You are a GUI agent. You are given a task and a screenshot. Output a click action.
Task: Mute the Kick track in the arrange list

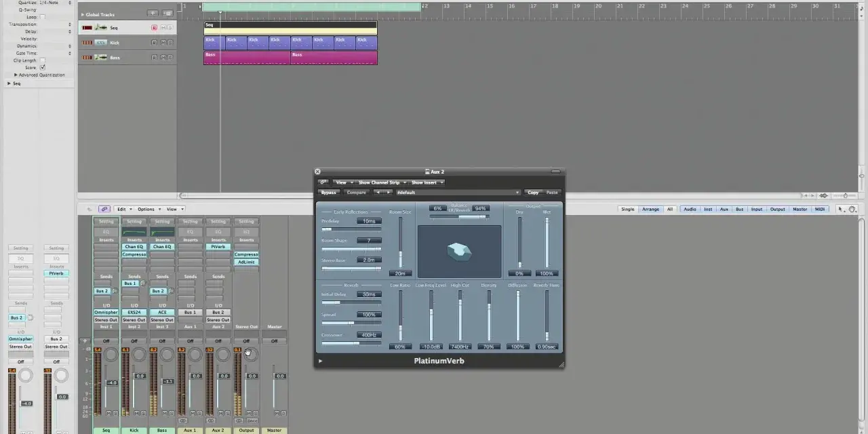(x=162, y=43)
